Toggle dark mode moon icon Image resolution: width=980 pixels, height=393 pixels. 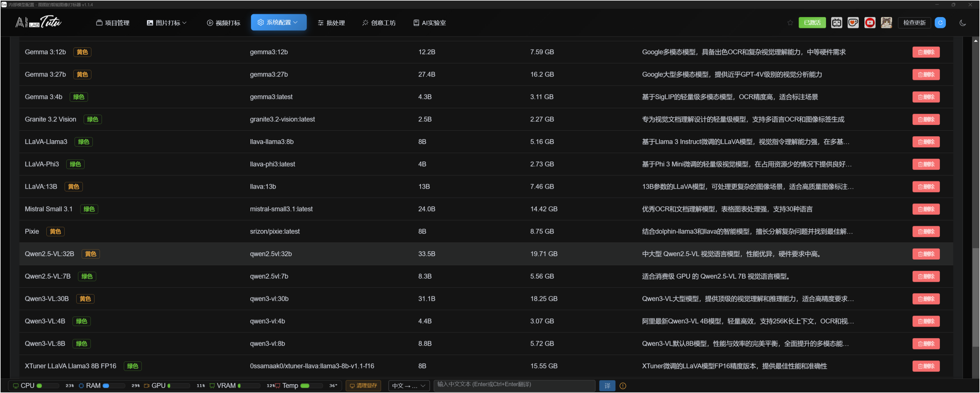coord(963,23)
